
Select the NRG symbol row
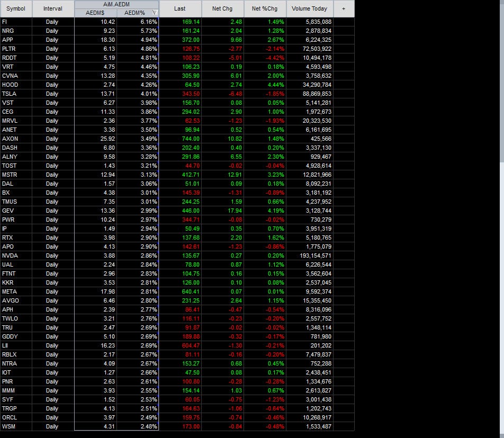pos(177,31)
